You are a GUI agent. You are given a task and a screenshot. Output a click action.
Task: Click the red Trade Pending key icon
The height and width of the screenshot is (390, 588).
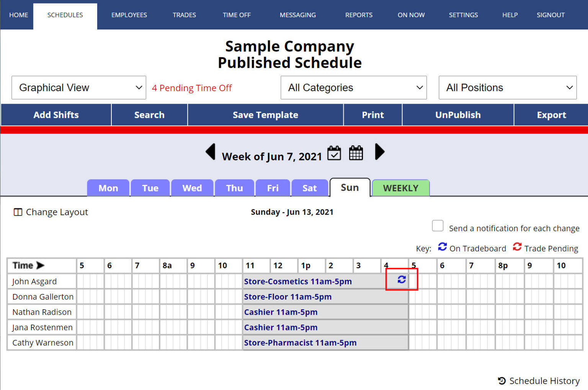[517, 247]
